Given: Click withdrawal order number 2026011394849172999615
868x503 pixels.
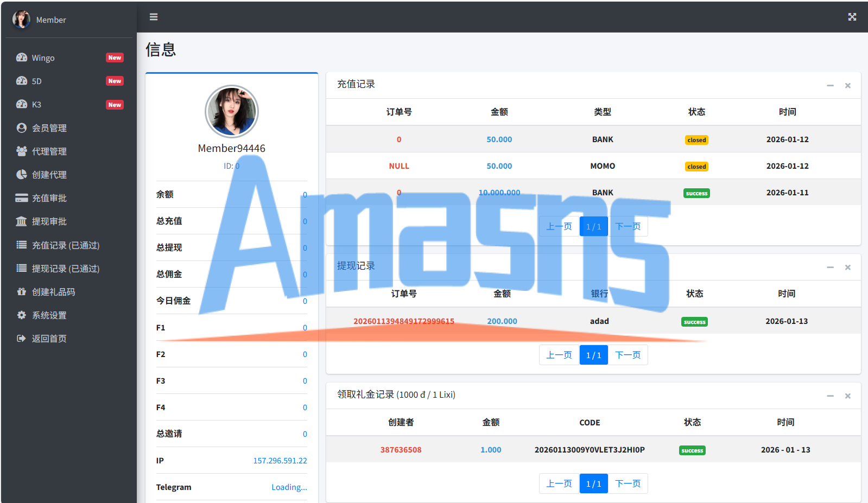Looking at the screenshot, I should pyautogui.click(x=404, y=321).
